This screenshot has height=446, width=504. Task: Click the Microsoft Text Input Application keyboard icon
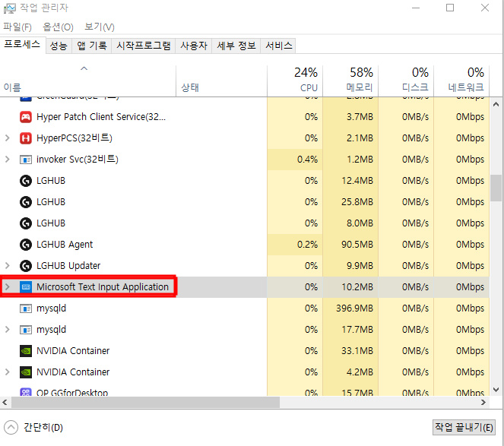[x=26, y=287]
